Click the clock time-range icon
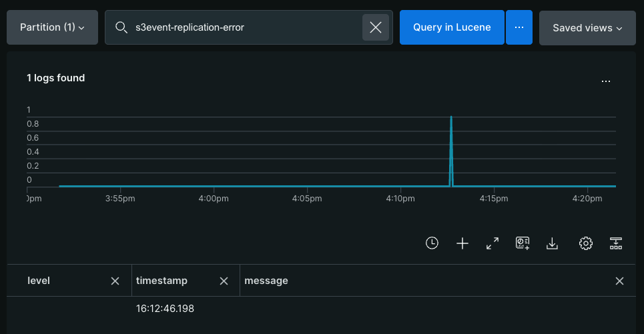Screen dimensions: 644x334 coord(432,243)
